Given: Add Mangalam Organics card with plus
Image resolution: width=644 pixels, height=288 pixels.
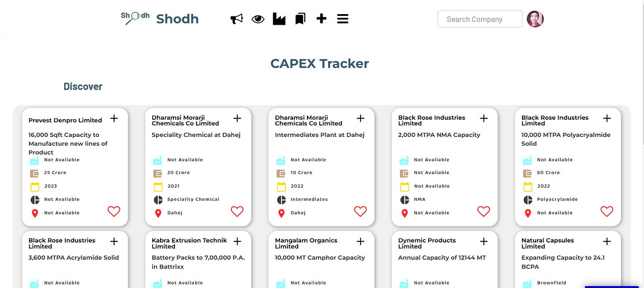Looking at the screenshot, I should pos(360,241).
